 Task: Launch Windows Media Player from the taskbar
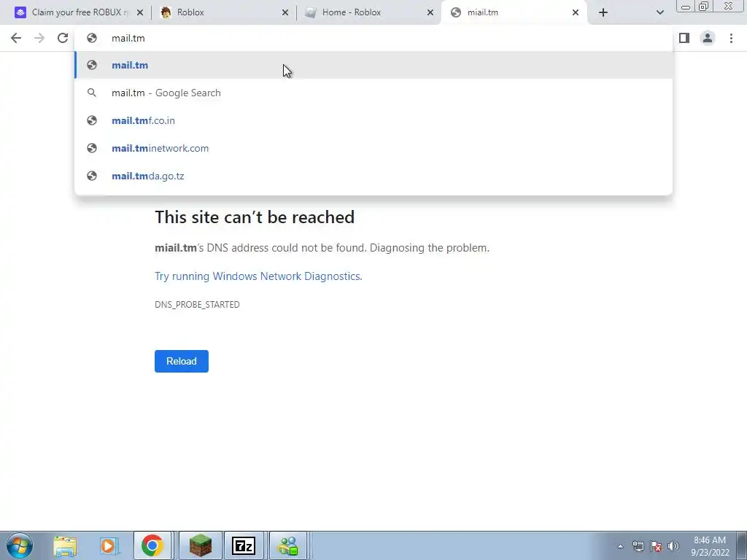pyautogui.click(x=108, y=545)
